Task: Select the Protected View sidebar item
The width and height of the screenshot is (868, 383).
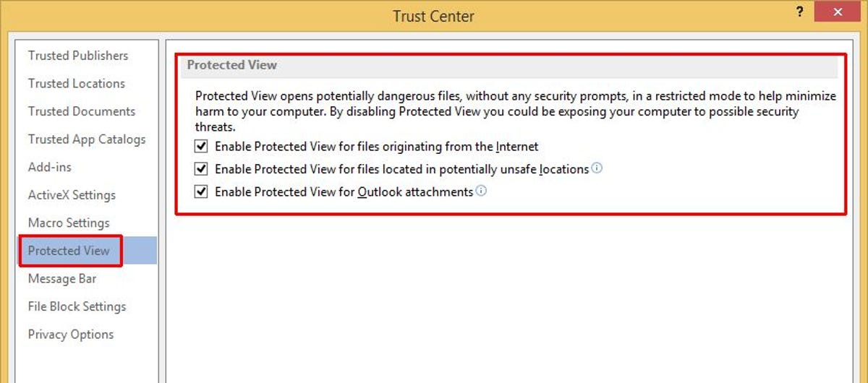Action: click(x=69, y=251)
